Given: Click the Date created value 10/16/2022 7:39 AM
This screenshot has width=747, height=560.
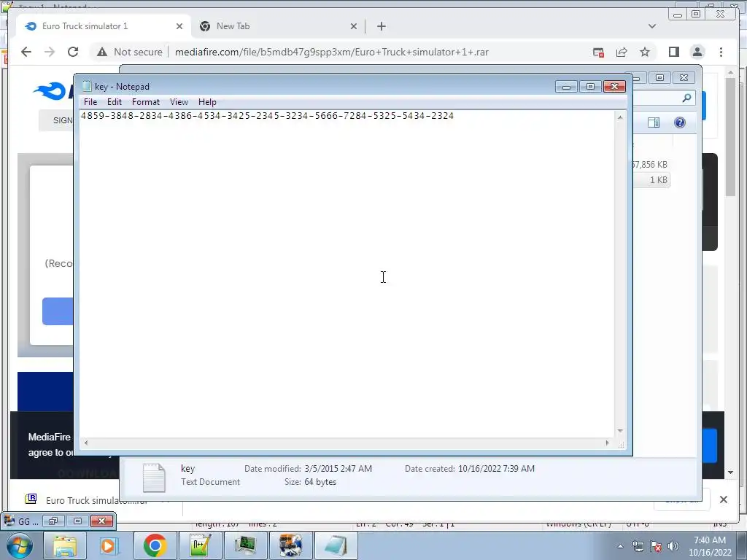Looking at the screenshot, I should tap(496, 469).
